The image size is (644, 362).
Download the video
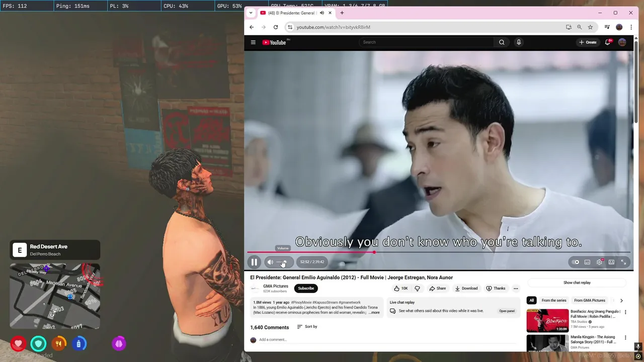[x=466, y=289]
